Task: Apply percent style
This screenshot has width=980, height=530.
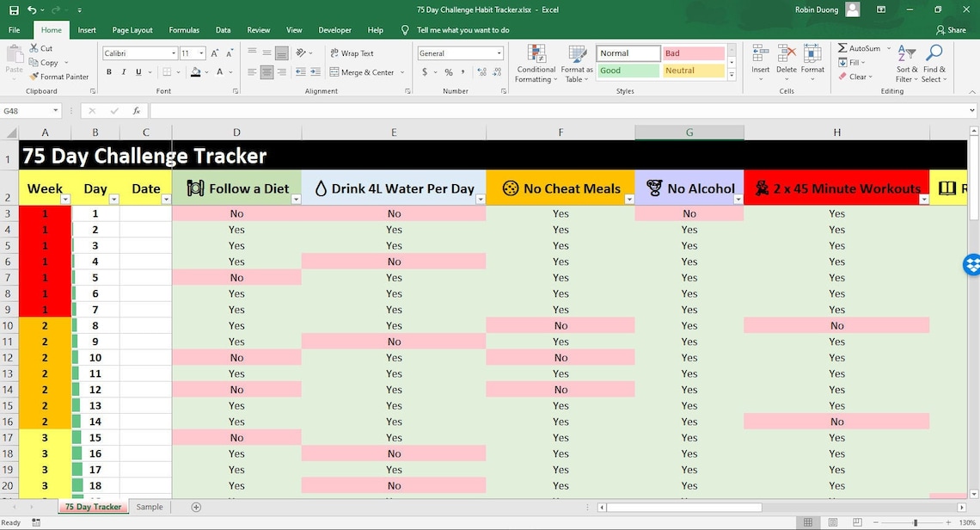Action: [x=449, y=72]
